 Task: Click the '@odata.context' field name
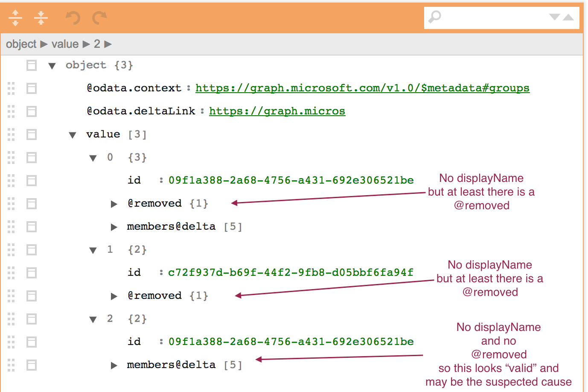[134, 88]
